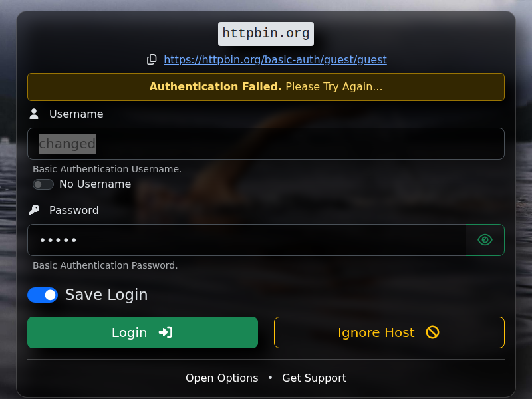Click Get Support in the footer

(315, 378)
